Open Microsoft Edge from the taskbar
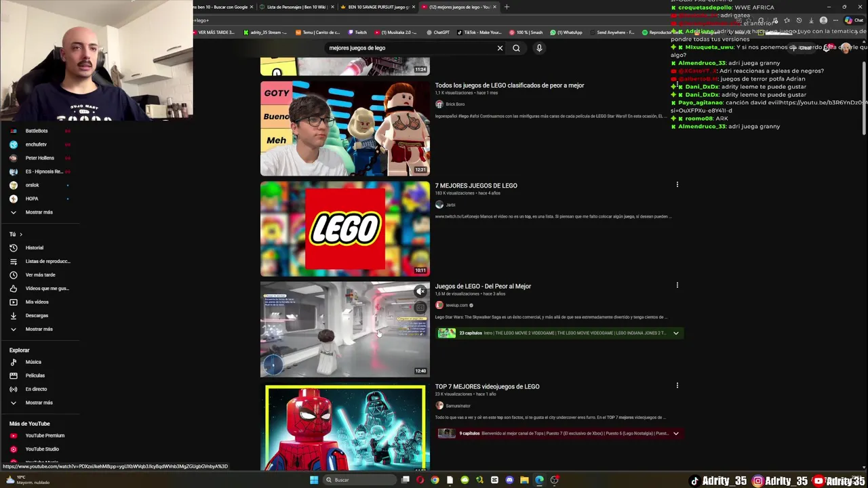The image size is (868, 488). pos(539,480)
